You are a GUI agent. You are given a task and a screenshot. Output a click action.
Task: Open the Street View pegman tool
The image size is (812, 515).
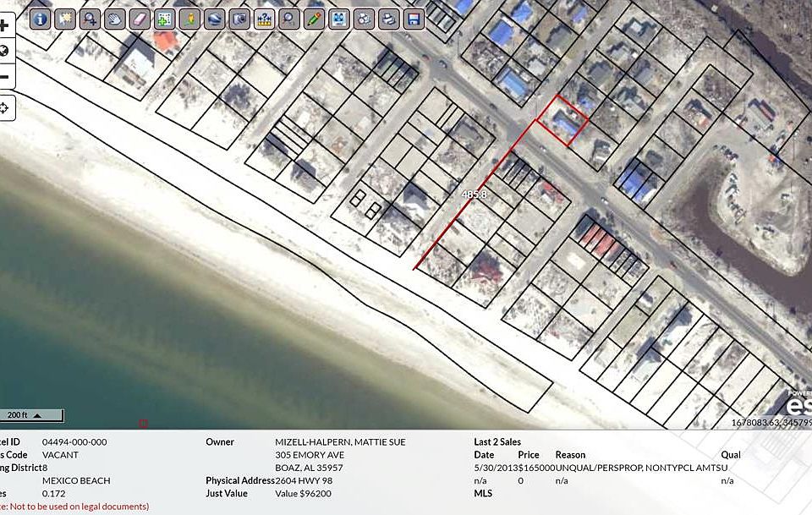pos(189,19)
